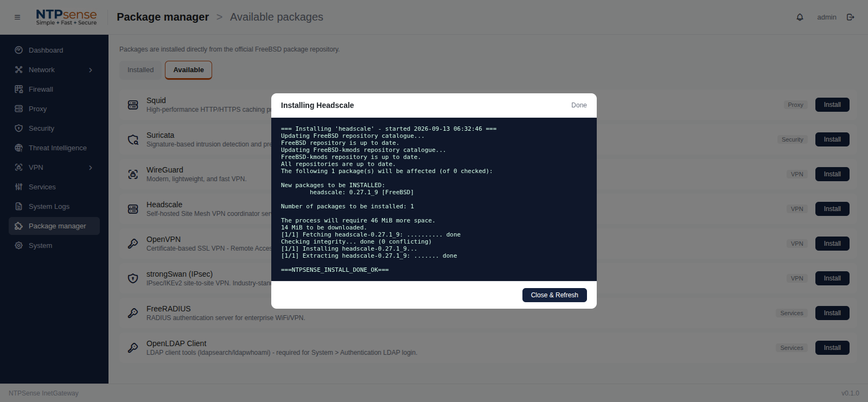868x402 pixels.
Task: Click the FreeRADIUS package name
Action: click(169, 309)
